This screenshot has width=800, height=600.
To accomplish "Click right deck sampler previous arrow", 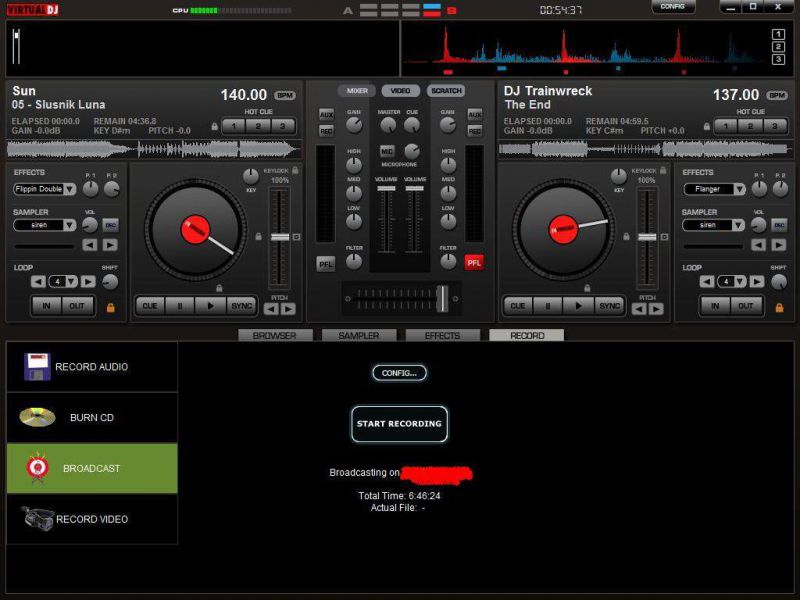I will (x=759, y=245).
